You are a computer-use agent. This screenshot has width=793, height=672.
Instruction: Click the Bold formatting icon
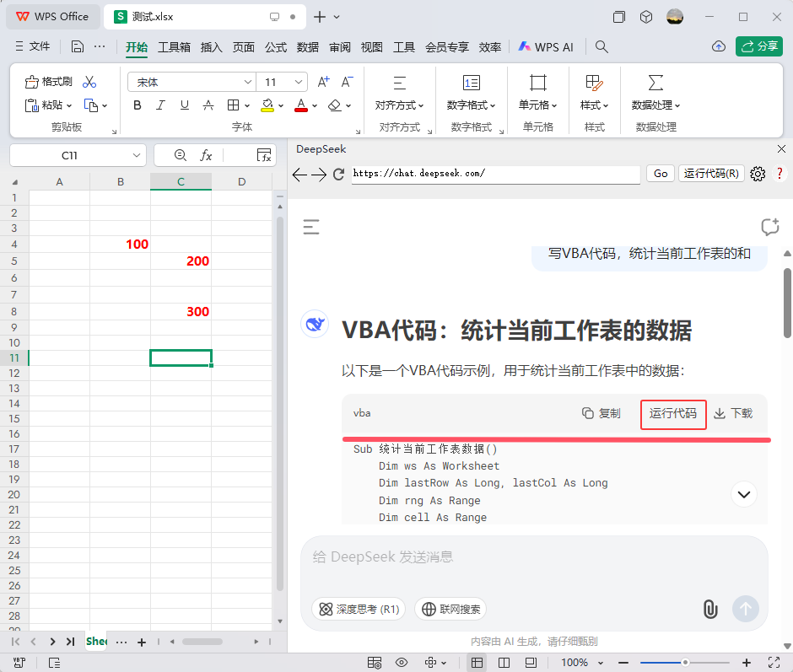point(138,105)
